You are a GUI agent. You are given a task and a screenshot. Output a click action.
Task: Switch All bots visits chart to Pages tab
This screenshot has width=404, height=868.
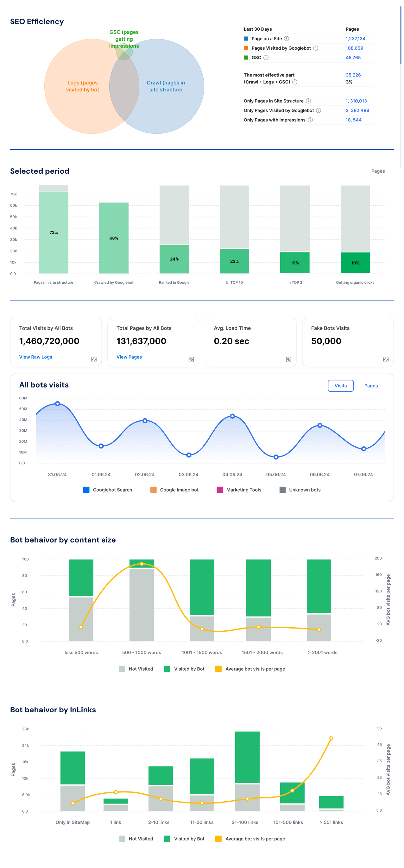click(x=371, y=386)
